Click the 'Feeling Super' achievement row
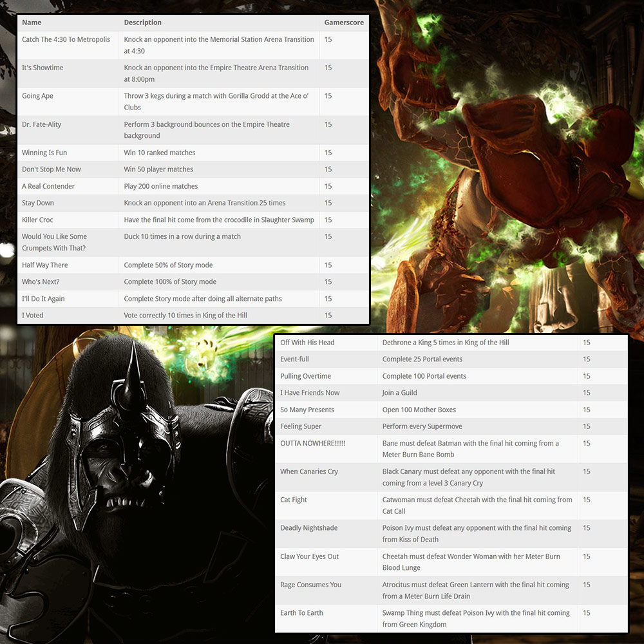The image size is (644, 644). coord(301,426)
